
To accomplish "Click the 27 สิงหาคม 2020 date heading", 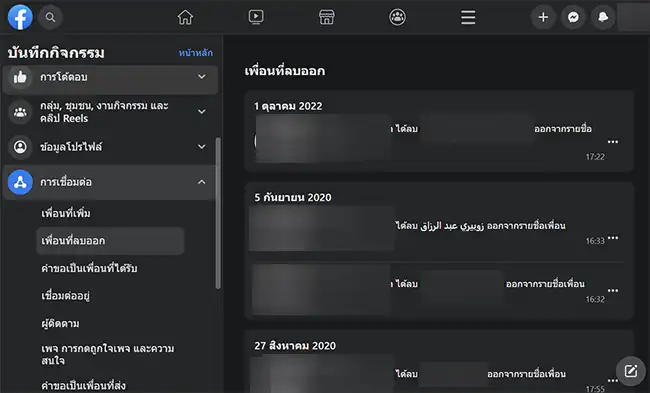I will [295, 346].
